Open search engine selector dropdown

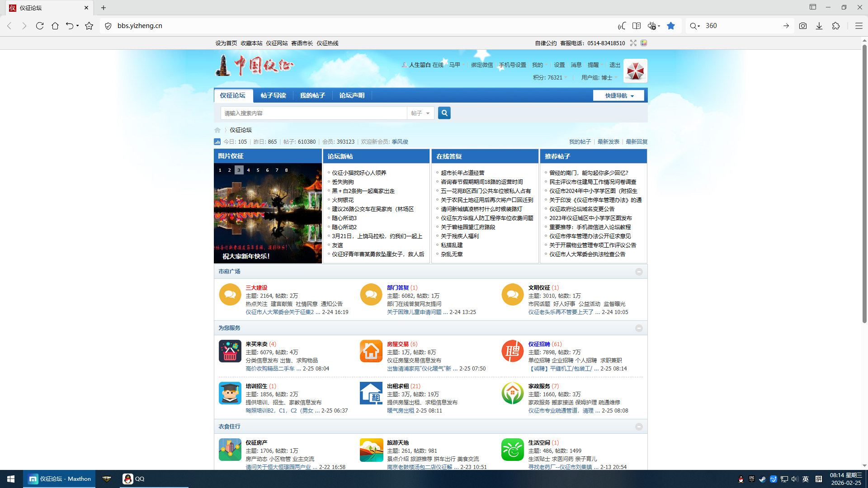pos(695,26)
